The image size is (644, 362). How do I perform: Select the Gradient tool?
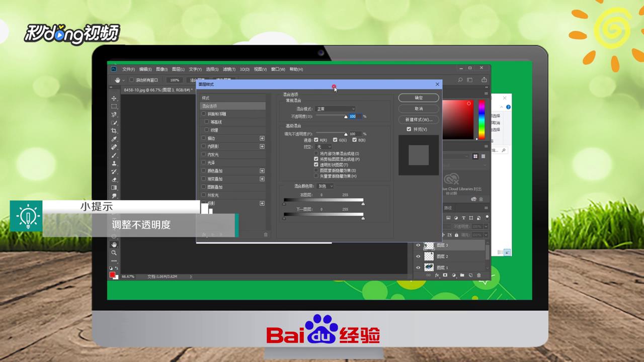[x=114, y=188]
